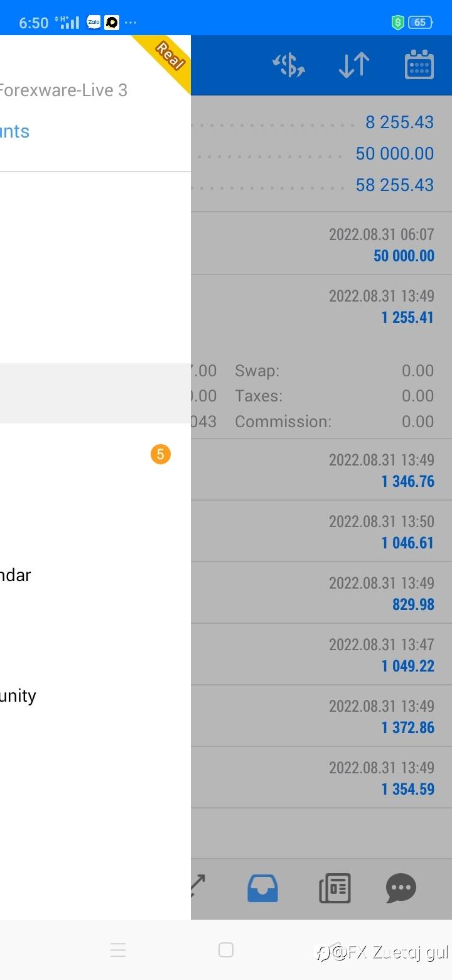Image resolution: width=452 pixels, height=980 pixels.
Task: Tap the green shield dollar status icon
Action: 397,23
